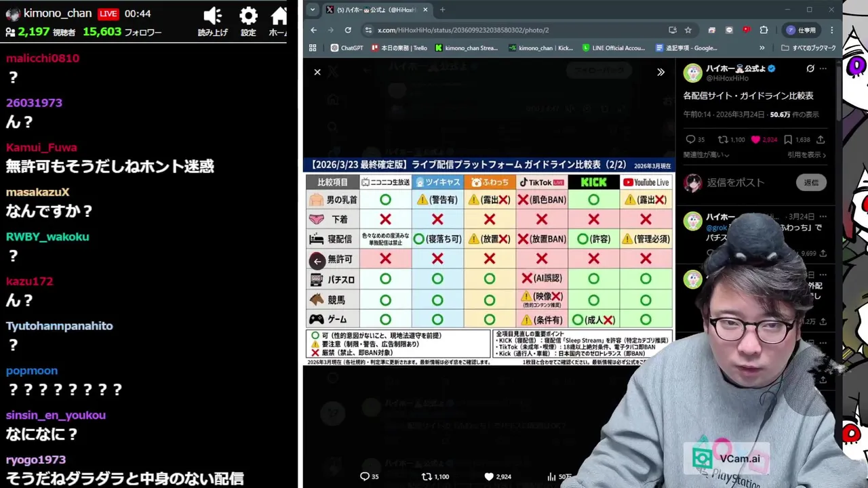This screenshot has width=868, height=488.
Task: Open the apps grid icon in the bookmarks bar
Action: point(313,48)
